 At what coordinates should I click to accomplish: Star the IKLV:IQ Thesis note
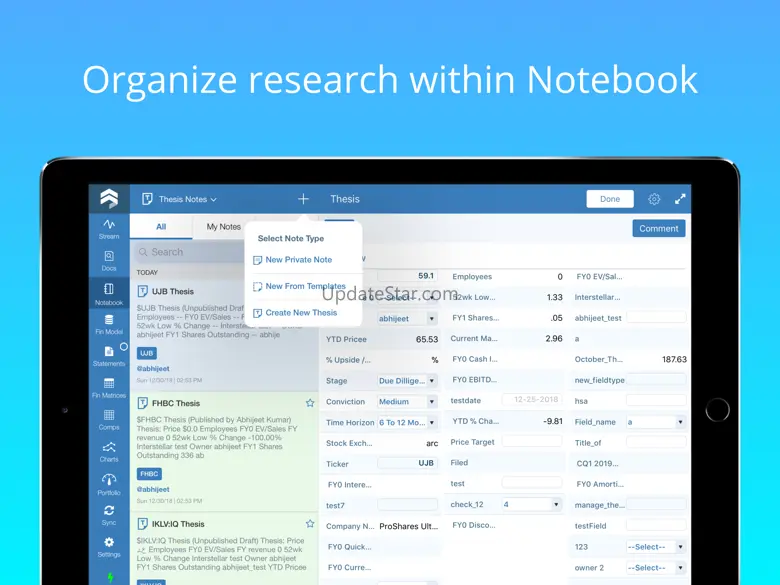coord(310,523)
